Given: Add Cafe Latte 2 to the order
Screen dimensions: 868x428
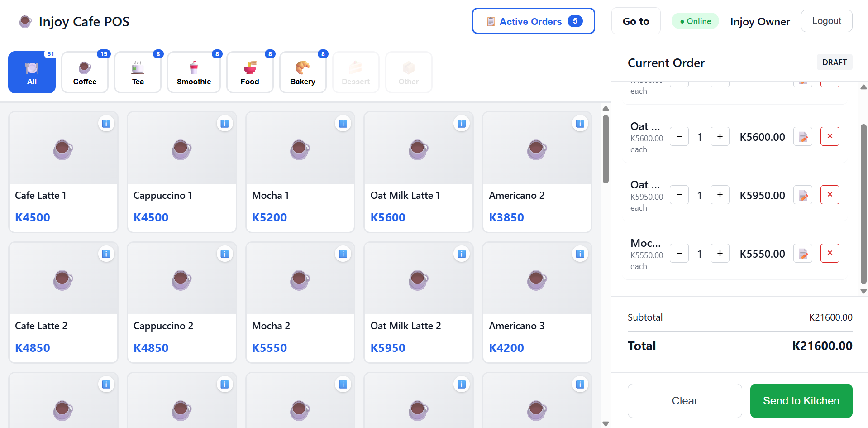Looking at the screenshot, I should pyautogui.click(x=63, y=303).
